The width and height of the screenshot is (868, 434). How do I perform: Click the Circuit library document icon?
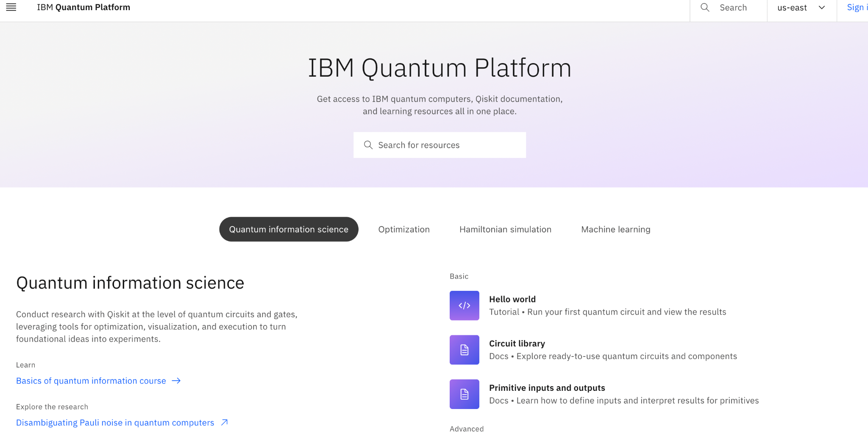(x=465, y=350)
